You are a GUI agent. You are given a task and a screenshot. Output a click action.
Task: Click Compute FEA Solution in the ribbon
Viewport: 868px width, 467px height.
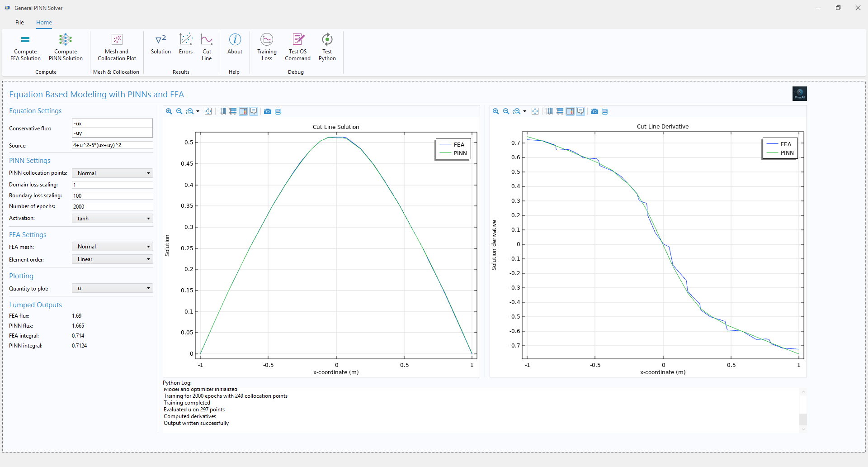(25, 47)
